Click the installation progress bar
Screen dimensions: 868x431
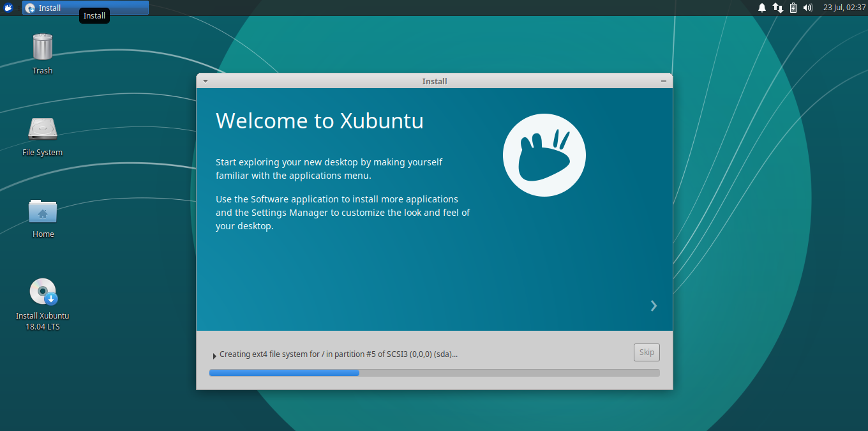tap(435, 373)
